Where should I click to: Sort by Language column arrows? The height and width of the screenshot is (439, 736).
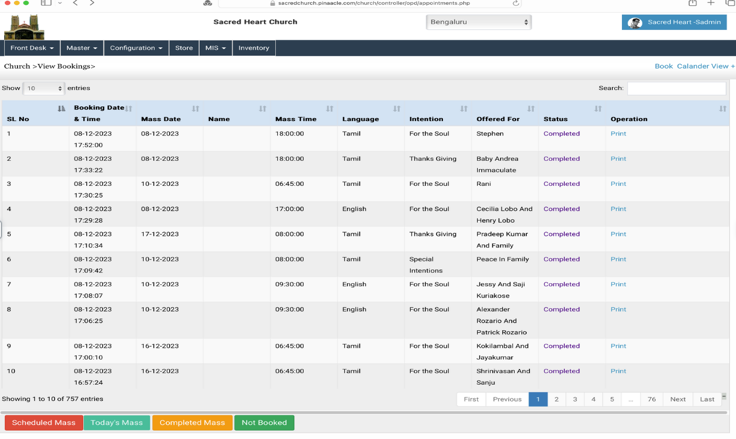[x=397, y=108]
